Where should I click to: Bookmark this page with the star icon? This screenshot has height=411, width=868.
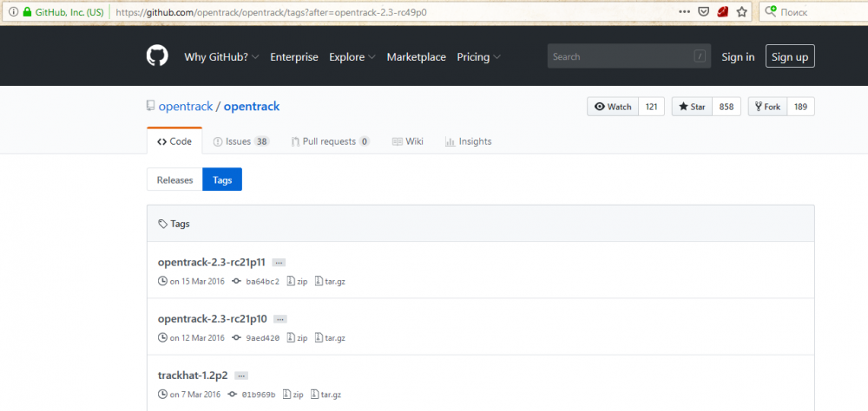click(x=742, y=12)
